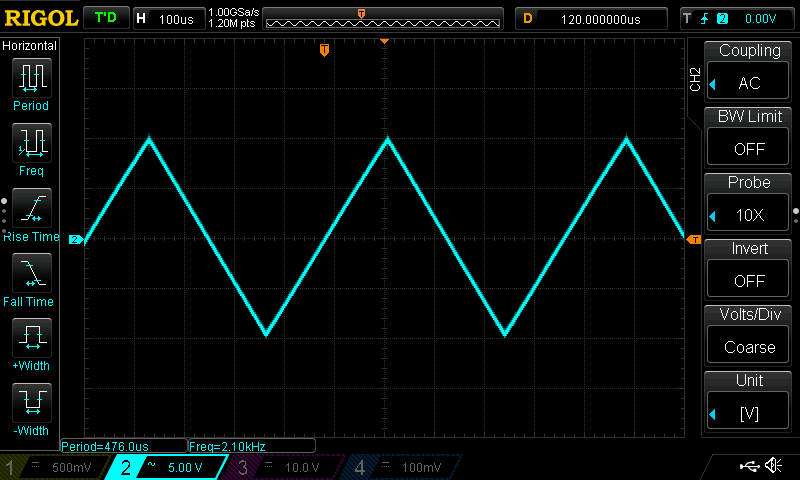Pick the +Width measurement icon
This screenshot has width=800, height=480.
31,337
